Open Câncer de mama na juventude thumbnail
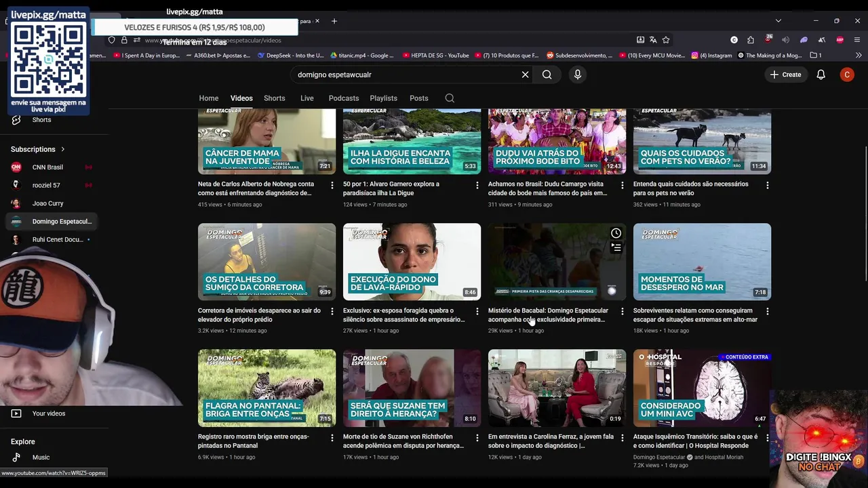Screen dimensions: 868x488 tap(267, 141)
